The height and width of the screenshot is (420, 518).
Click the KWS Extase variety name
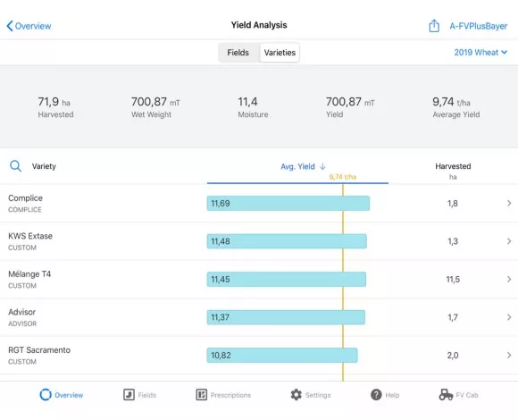(30, 236)
